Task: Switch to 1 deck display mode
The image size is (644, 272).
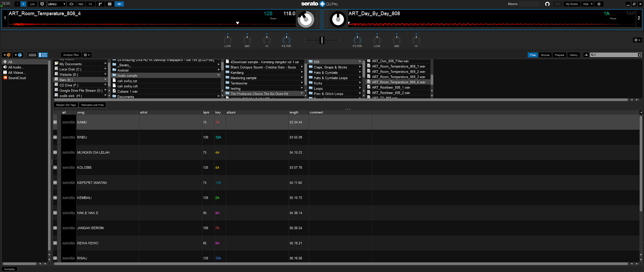Action: pyautogui.click(x=17, y=4)
